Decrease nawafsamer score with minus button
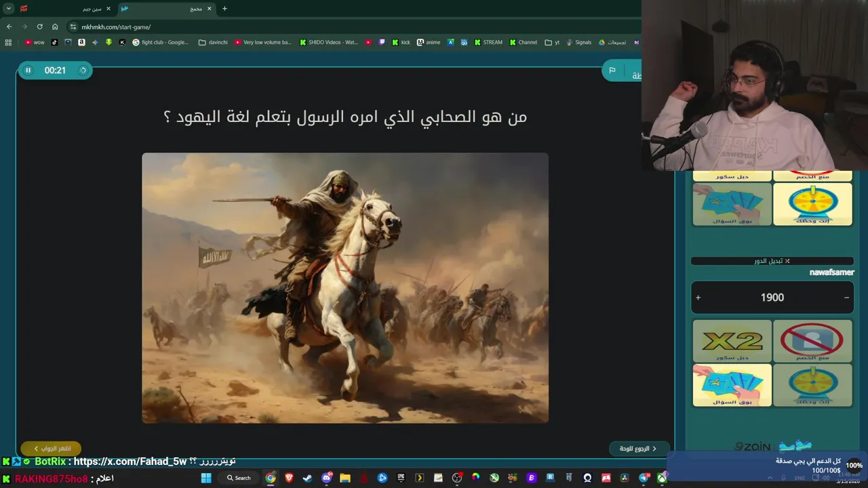Screen dimensions: 868x488 pos(846,298)
